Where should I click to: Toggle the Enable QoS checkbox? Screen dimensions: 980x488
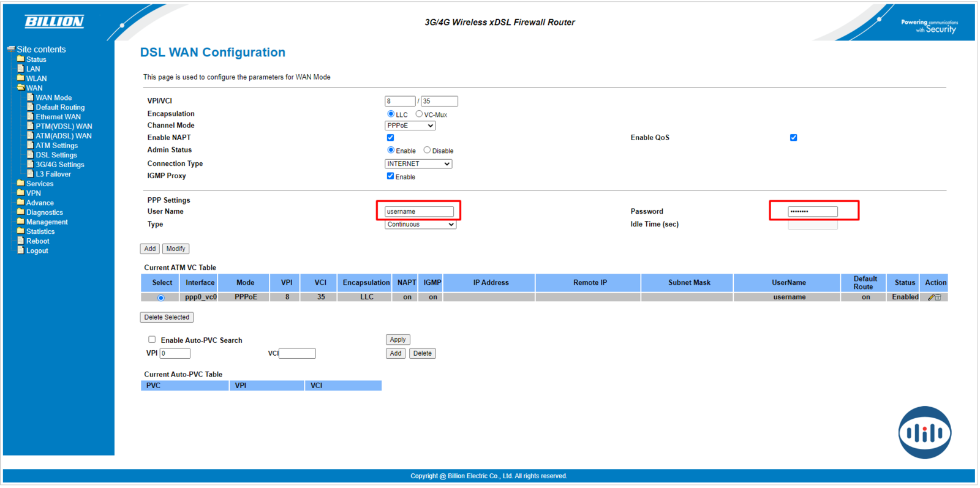[x=793, y=138]
